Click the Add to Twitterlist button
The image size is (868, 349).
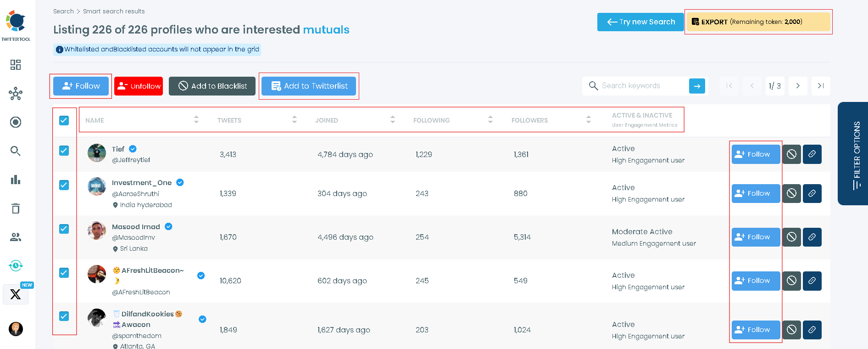pos(309,86)
